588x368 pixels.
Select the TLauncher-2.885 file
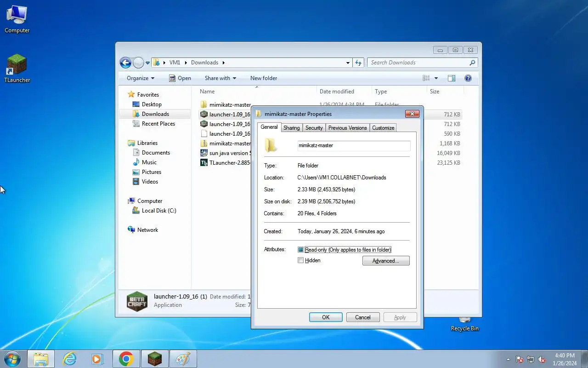226,163
